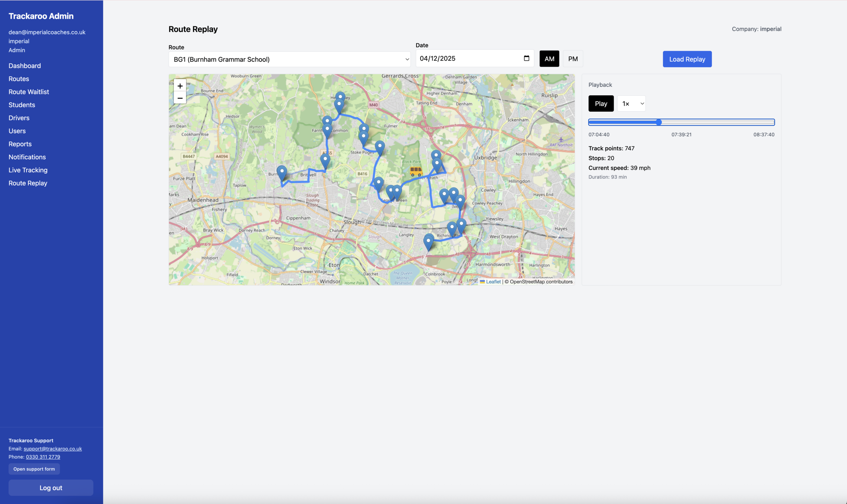Open the calendar picker icon in Date field
Image resolution: width=847 pixels, height=504 pixels.
click(526, 59)
